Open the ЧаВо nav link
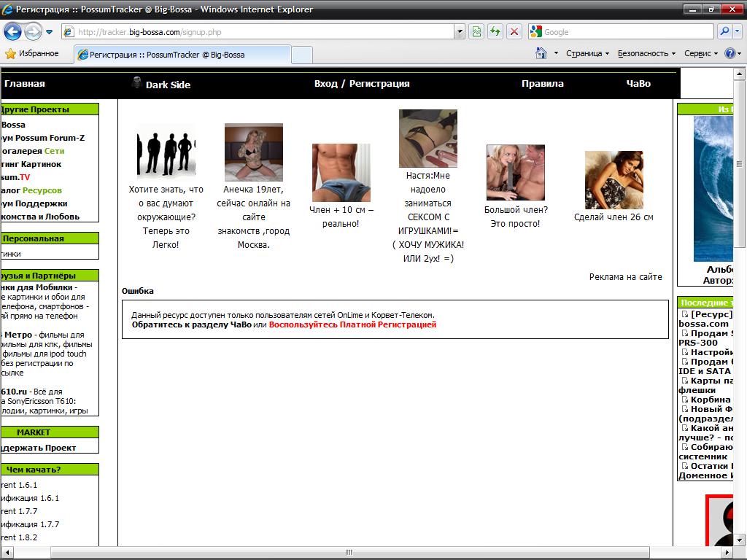747x560 pixels. click(x=638, y=84)
